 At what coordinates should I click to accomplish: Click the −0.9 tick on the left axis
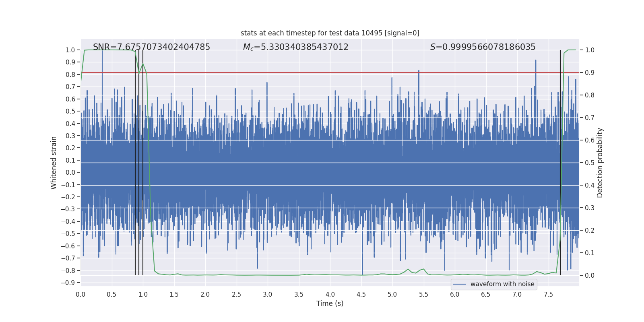(68, 283)
